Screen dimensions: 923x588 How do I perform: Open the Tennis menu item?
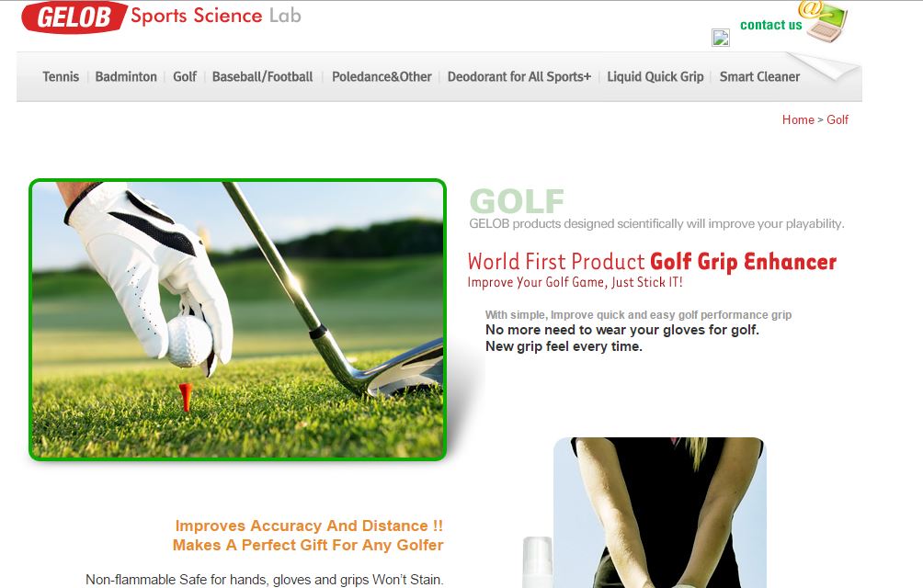pos(61,77)
